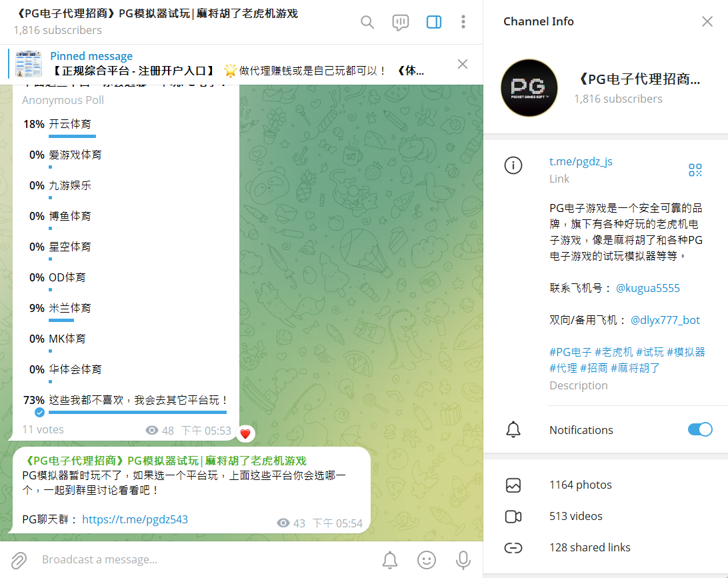Select the 博鱼体育 poll option
The height and width of the screenshot is (578, 728).
coord(126,219)
